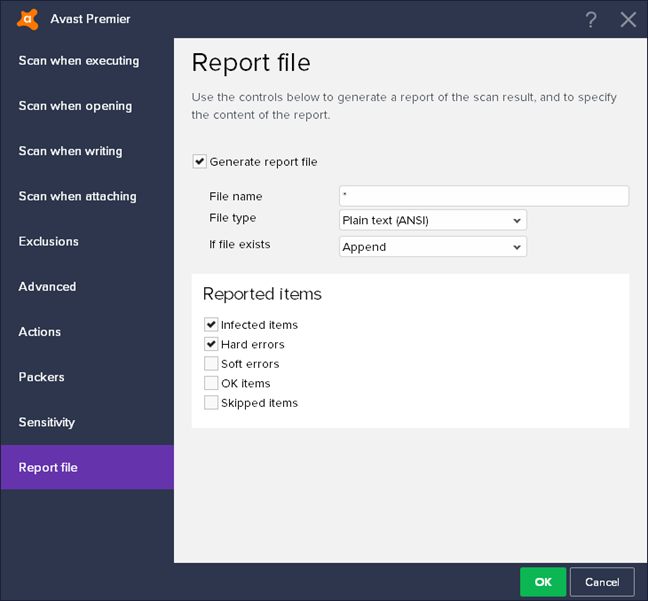This screenshot has height=601, width=648.
Task: Switch to Scan when executing tab
Action: tap(79, 61)
